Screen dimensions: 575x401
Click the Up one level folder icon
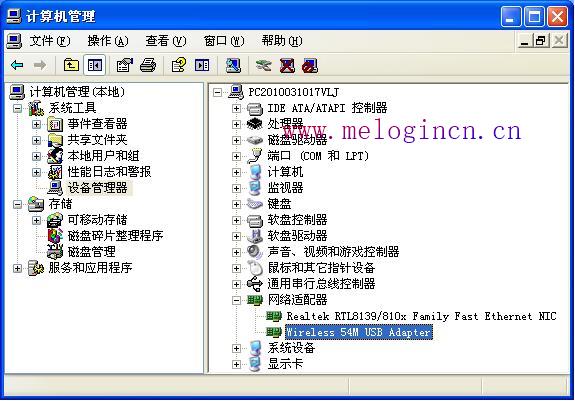[71, 66]
